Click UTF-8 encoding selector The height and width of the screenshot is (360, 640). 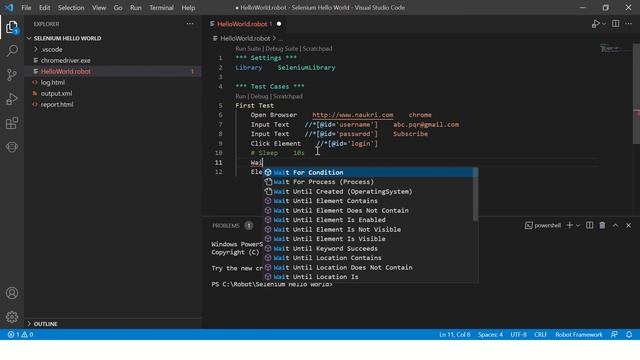(x=518, y=335)
